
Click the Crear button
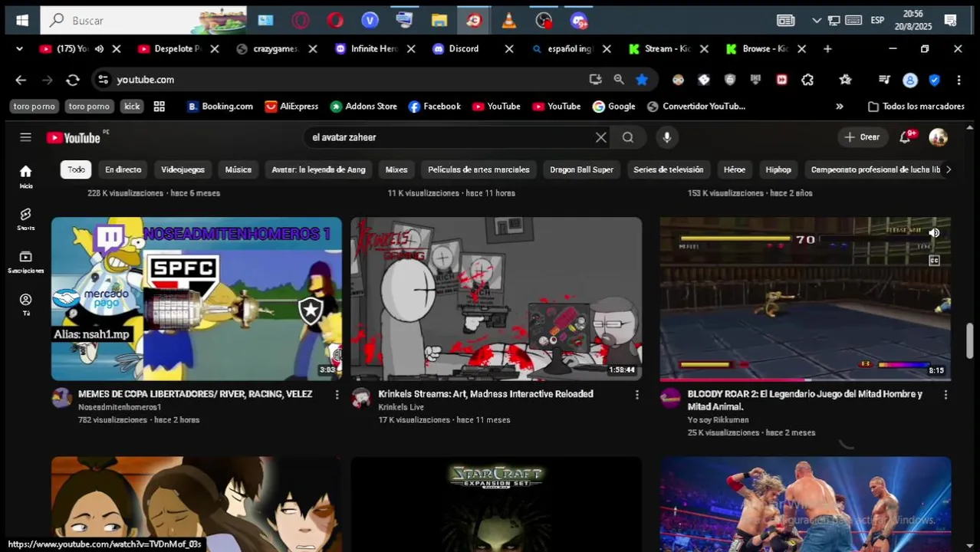[862, 137]
